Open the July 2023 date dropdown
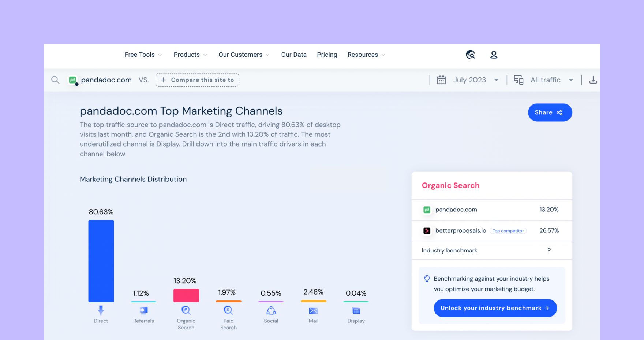Screen dimensions: 644x340 coord(476,80)
